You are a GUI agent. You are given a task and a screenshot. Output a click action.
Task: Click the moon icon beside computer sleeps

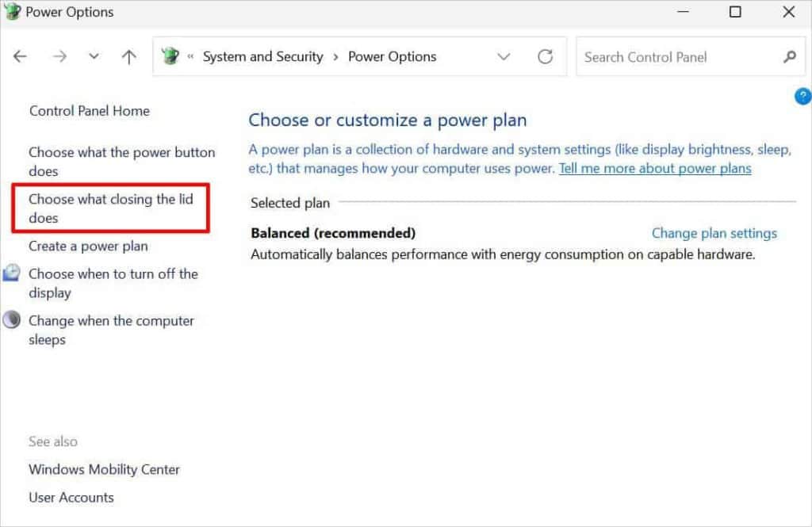click(x=12, y=320)
